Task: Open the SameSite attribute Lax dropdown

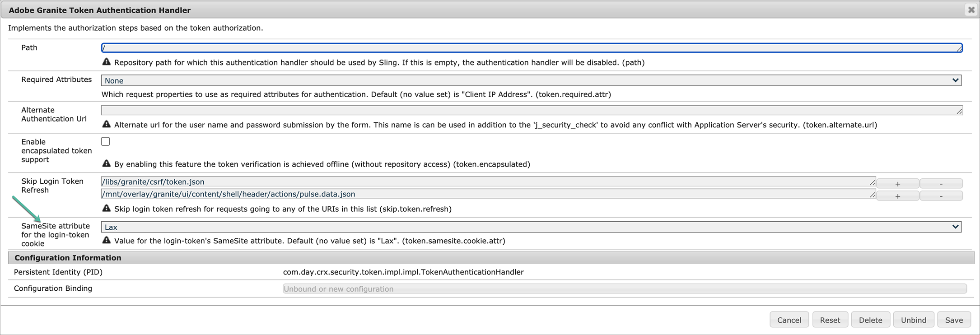Action: pos(531,227)
